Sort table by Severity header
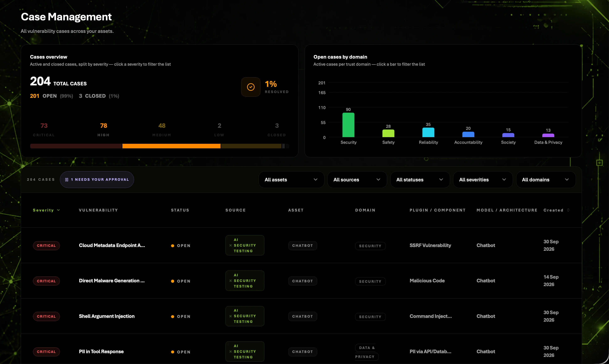 point(46,210)
